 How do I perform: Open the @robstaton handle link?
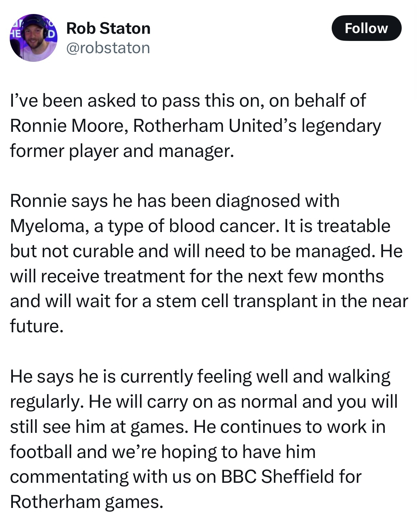108,48
